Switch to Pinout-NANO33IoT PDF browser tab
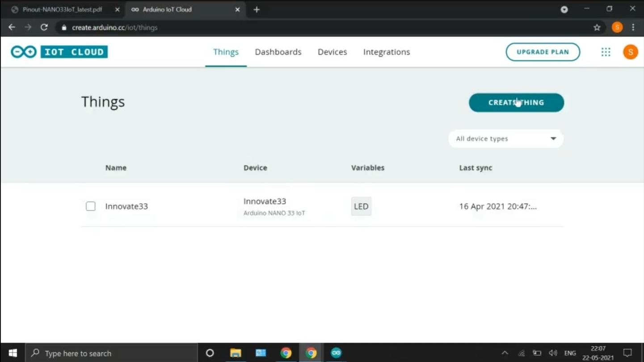Image resolution: width=644 pixels, height=362 pixels. [x=63, y=9]
